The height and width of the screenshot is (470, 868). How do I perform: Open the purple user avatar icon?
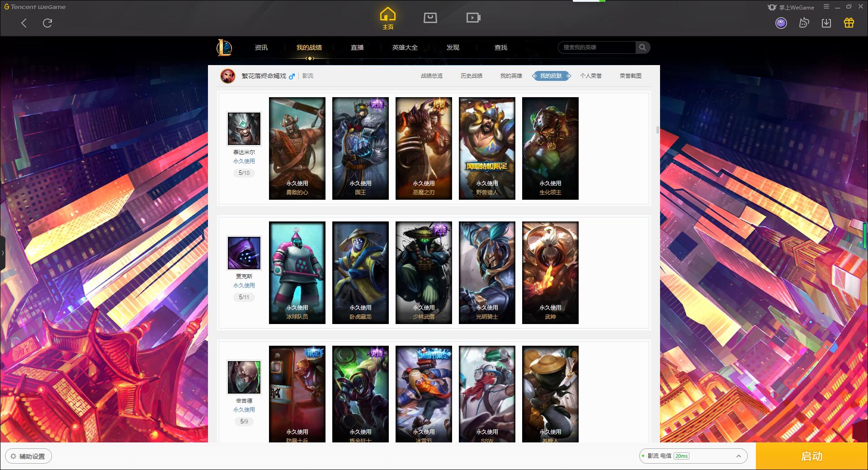781,23
